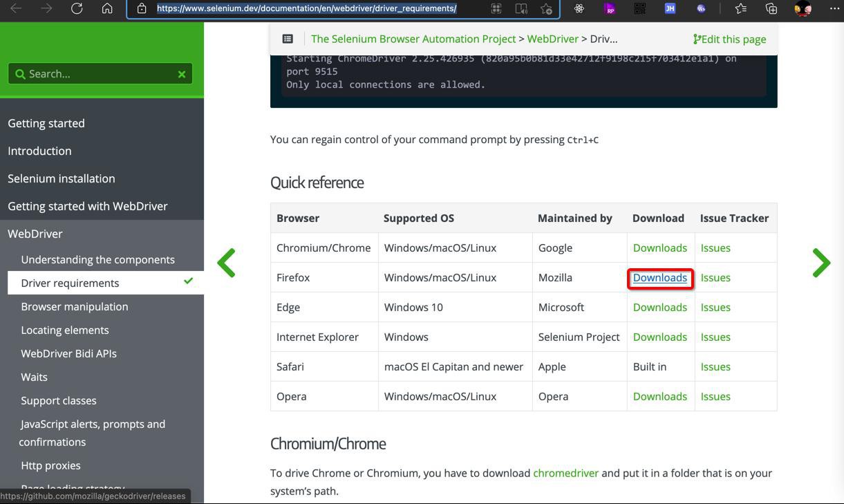Open Support classes page
This screenshot has height=504, width=844.
click(x=59, y=400)
